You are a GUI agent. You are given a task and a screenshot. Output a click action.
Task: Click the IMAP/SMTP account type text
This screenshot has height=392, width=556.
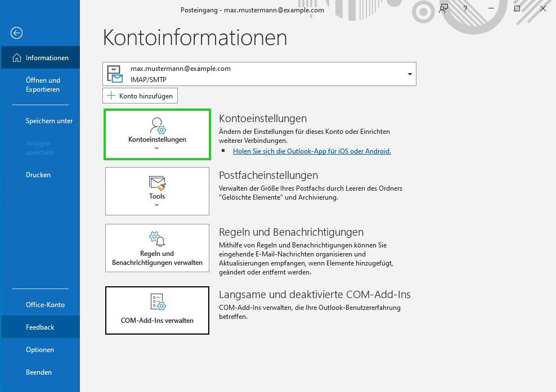[x=148, y=80]
